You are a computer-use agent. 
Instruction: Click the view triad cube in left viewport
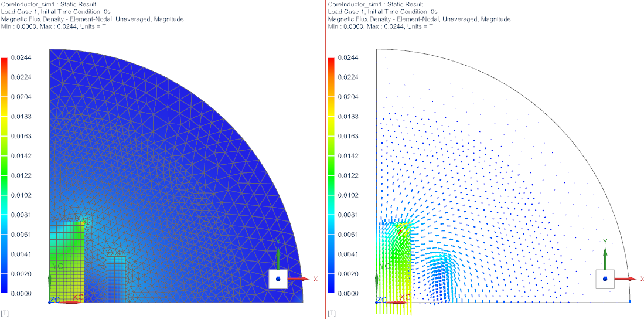[x=278, y=279]
